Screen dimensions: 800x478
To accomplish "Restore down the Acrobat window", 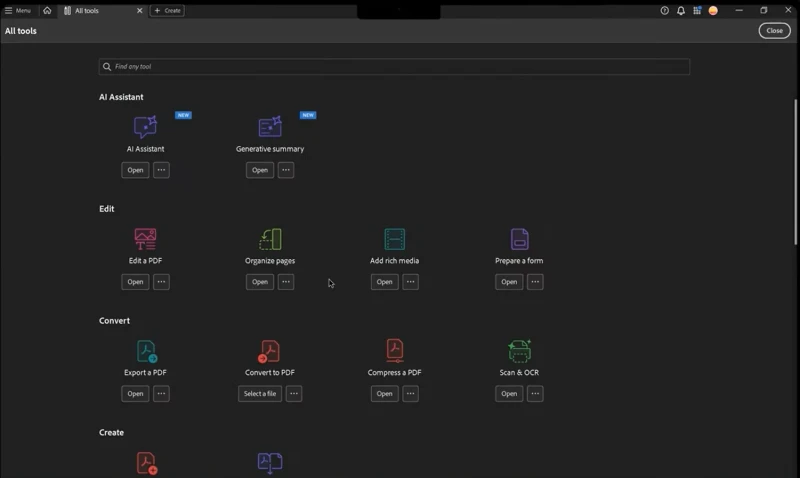I will tap(764, 10).
